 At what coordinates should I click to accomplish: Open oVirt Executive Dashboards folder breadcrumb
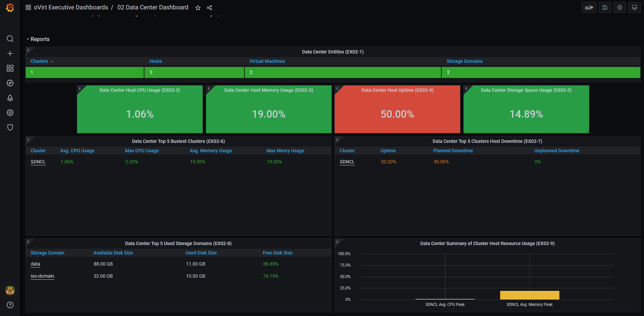coord(71,7)
